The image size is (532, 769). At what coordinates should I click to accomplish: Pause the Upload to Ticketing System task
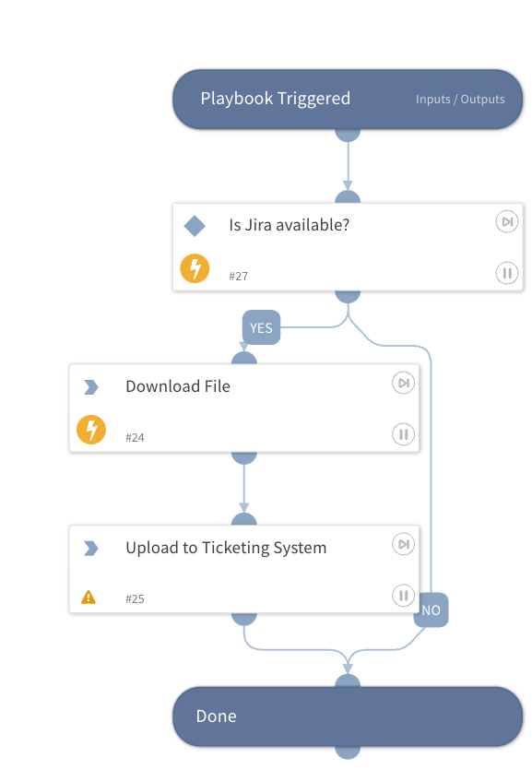click(404, 596)
